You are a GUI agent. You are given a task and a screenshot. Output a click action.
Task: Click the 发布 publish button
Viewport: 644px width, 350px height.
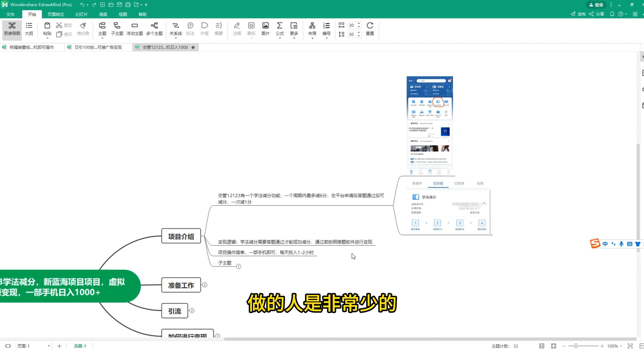pyautogui.click(x=580, y=14)
